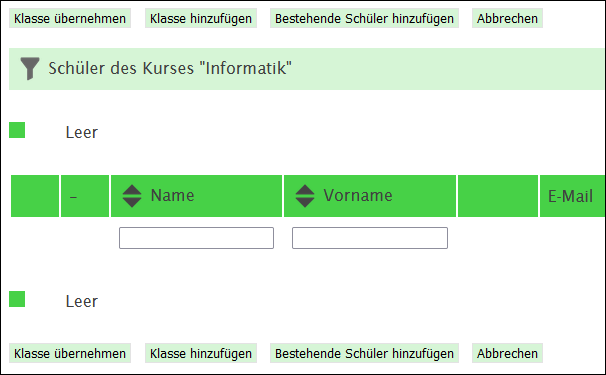This screenshot has height=375, width=606.
Task: Click the dash column header
Action: [85, 196]
